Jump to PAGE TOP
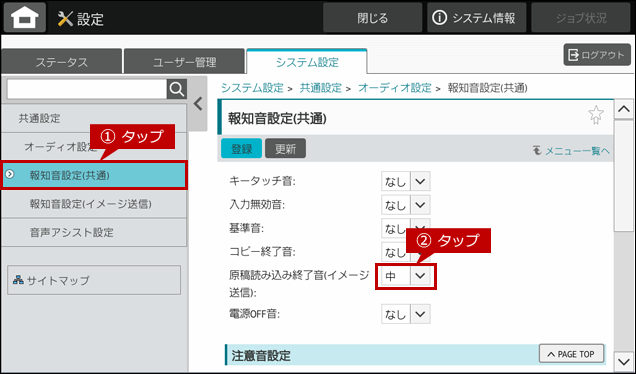Image resolution: width=636 pixels, height=374 pixels. click(572, 354)
